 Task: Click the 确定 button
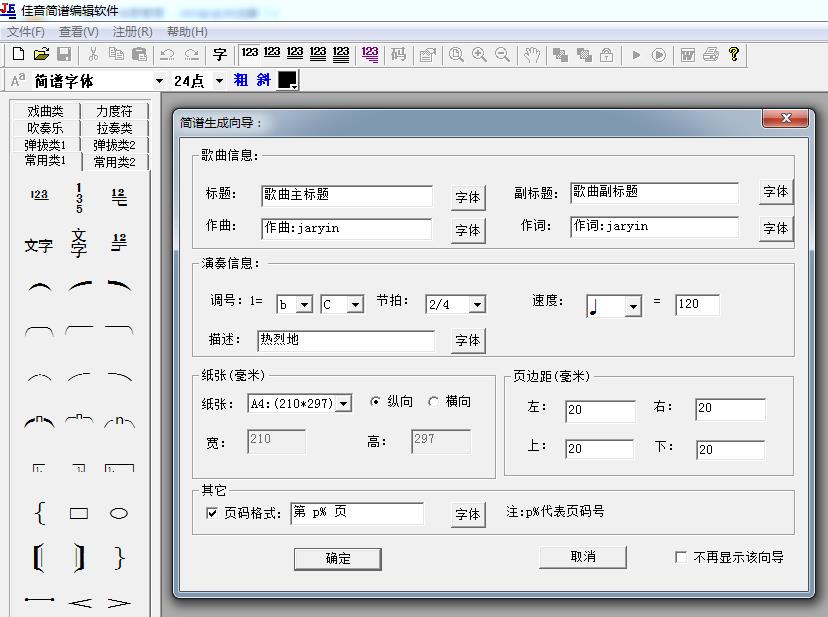coord(338,558)
